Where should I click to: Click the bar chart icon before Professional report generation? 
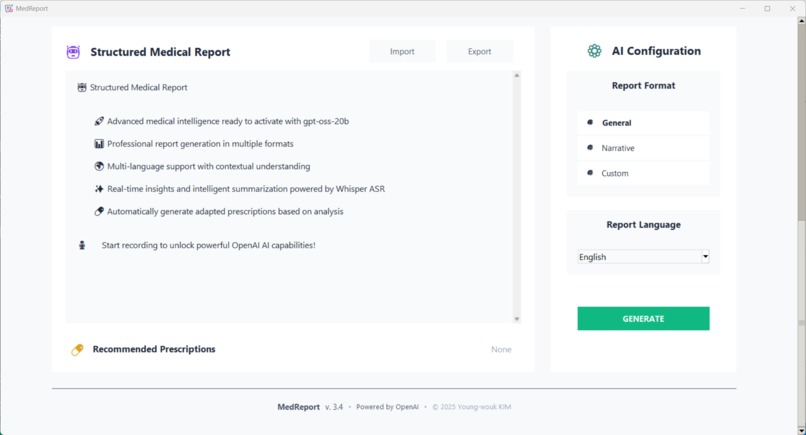(99, 144)
